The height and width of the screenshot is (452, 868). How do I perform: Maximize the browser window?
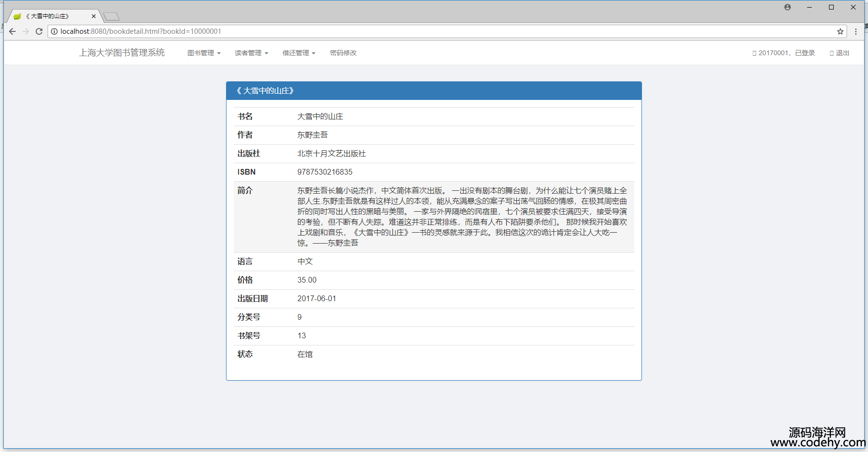click(x=831, y=7)
